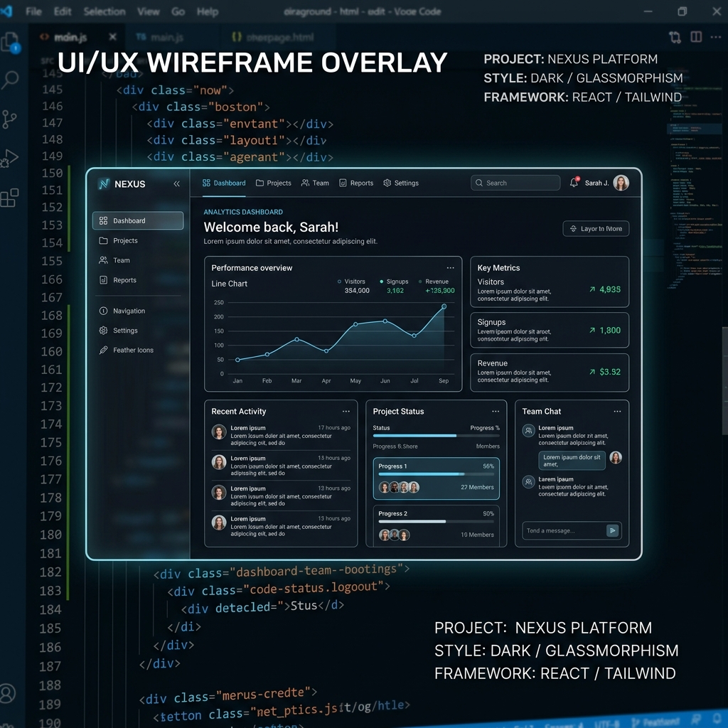Send the team chat message
This screenshot has height=728, width=728.
[612, 530]
